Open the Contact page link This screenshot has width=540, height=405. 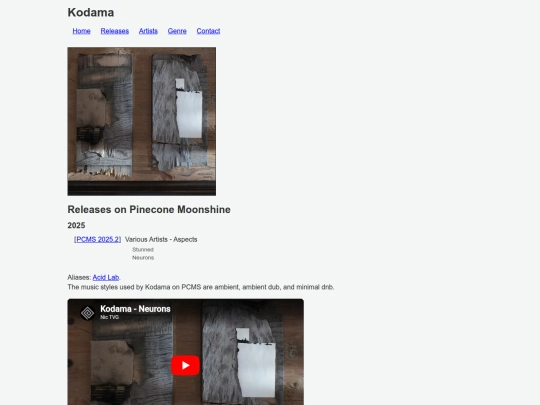pyautogui.click(x=208, y=31)
